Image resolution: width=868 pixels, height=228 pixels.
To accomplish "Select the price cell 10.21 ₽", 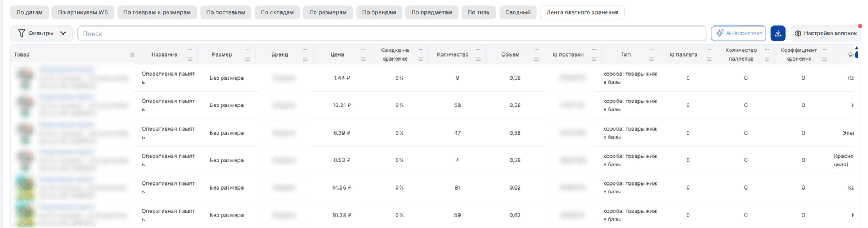I will coord(342,105).
